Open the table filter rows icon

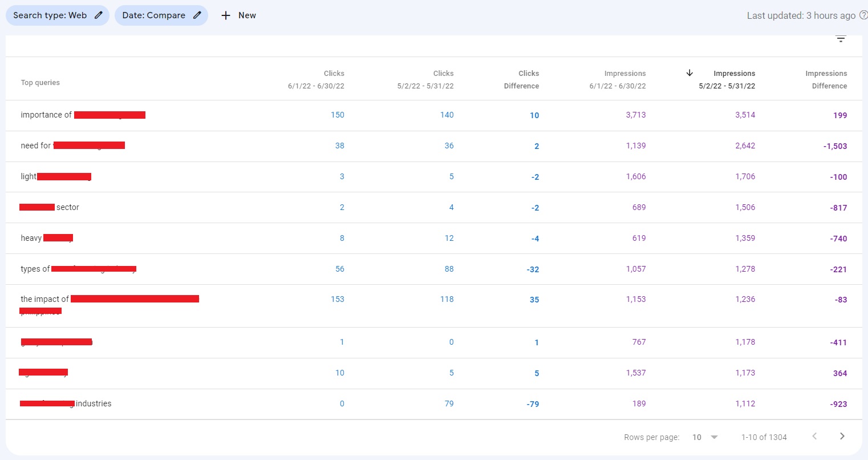coord(841,39)
